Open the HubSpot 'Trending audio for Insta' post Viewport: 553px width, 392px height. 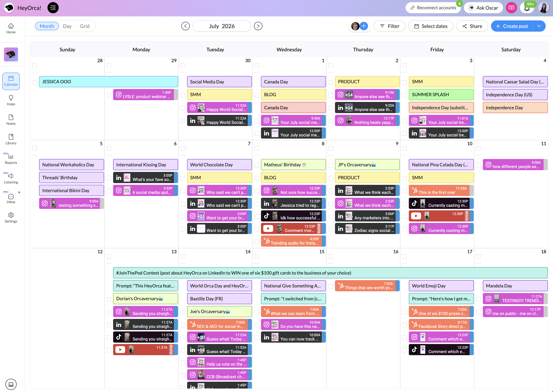(x=293, y=241)
